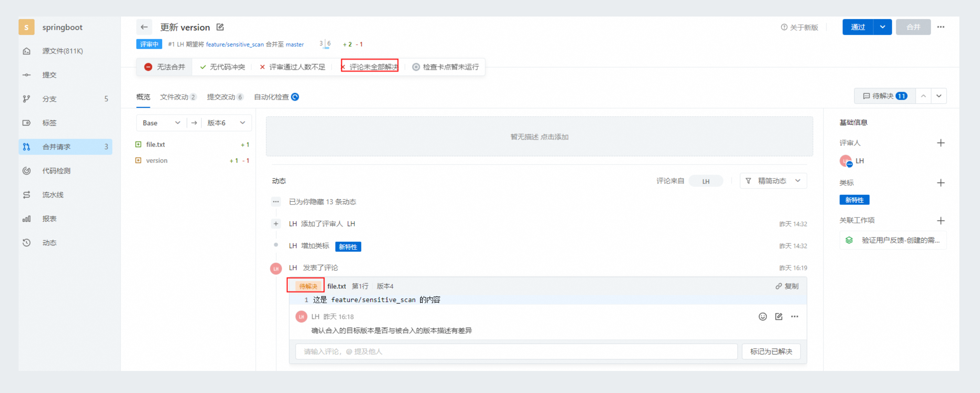Switch to 文件改动 tab
Screen dimensions: 980x393
178,97
